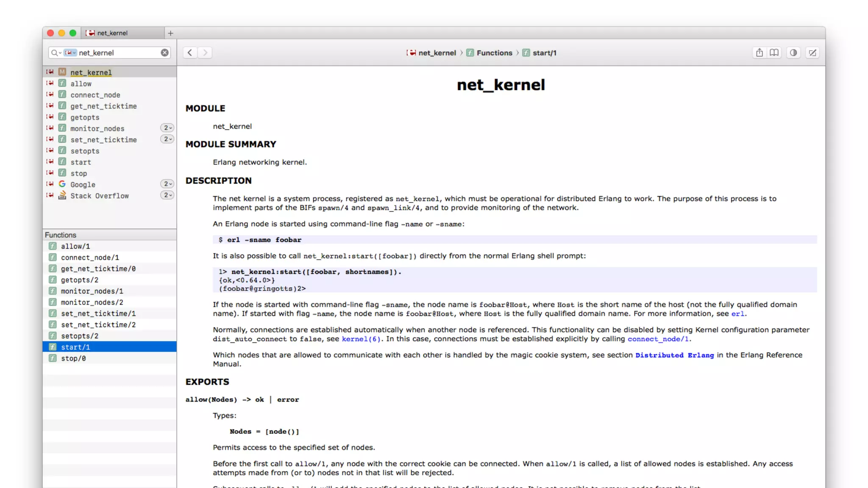Click the share icon in toolbar
The width and height of the screenshot is (868, 488).
tap(759, 53)
